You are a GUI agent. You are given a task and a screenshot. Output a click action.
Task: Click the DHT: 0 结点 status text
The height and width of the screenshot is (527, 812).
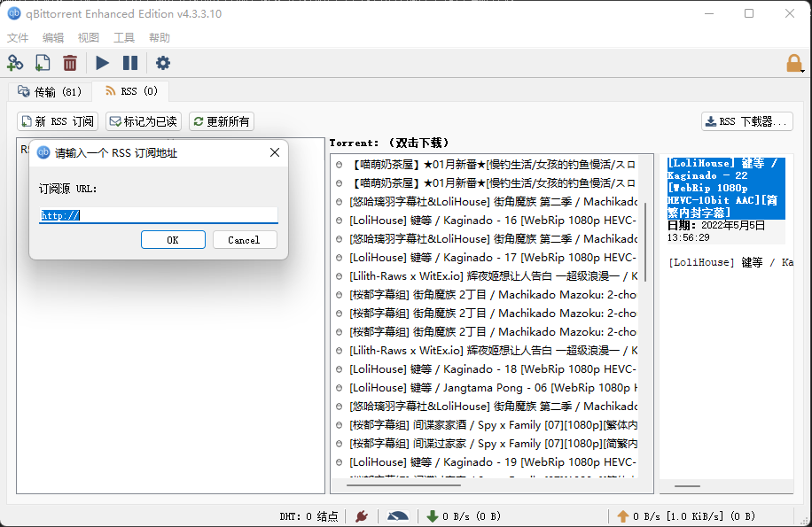[308, 516]
